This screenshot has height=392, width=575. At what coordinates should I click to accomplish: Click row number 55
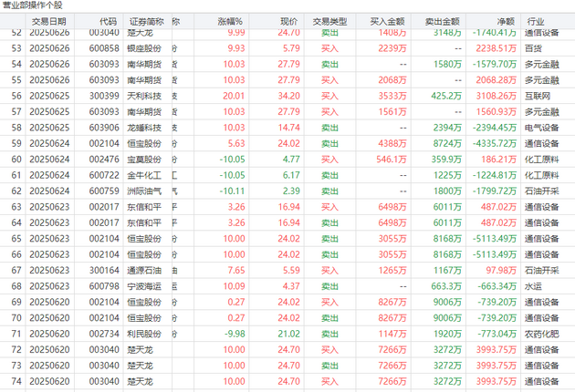16,80
